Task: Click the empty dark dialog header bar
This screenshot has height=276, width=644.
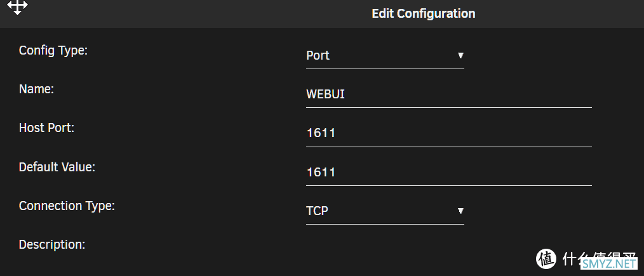Action: point(205,13)
